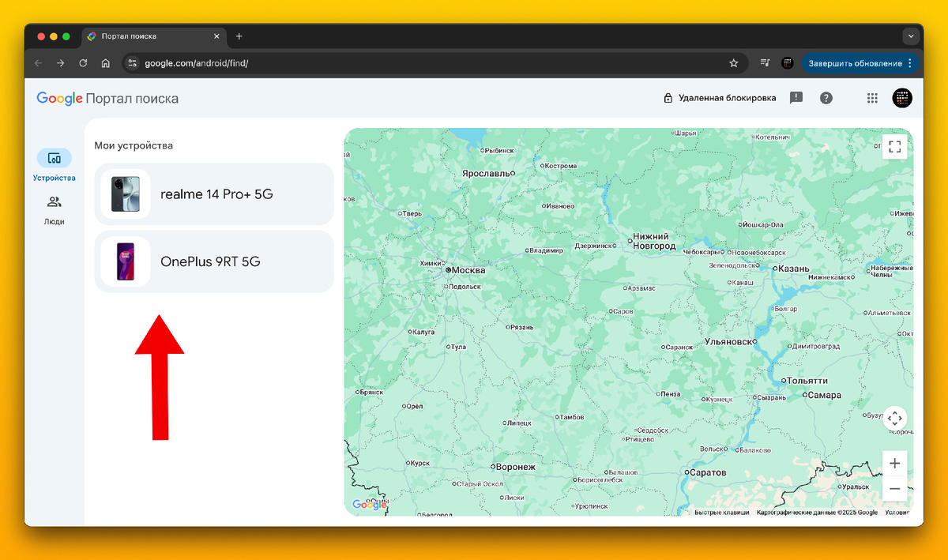Click the Мои устройства heading
The height and width of the screenshot is (560, 948).
click(134, 145)
